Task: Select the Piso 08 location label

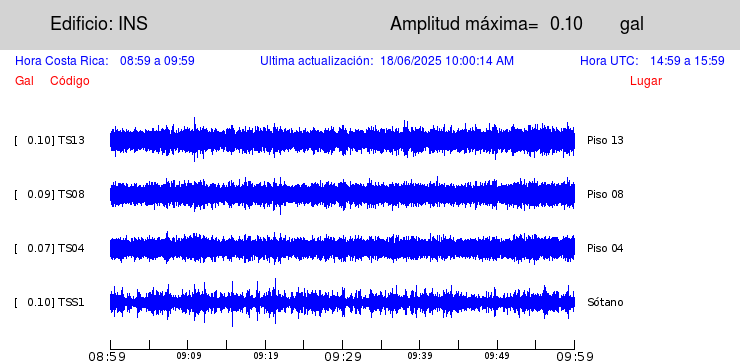Action: coord(605,194)
